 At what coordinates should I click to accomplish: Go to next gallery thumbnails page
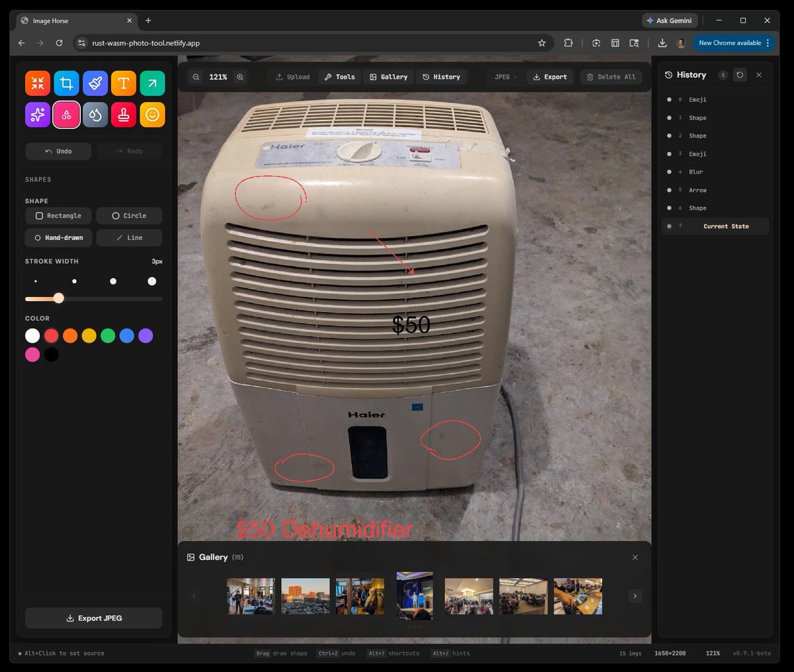pos(635,596)
